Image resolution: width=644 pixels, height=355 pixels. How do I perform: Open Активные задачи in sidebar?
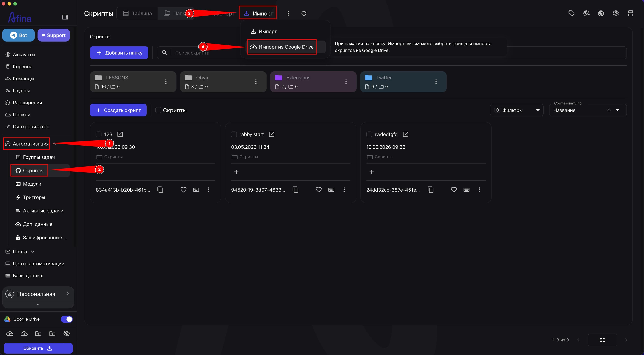[x=43, y=211]
